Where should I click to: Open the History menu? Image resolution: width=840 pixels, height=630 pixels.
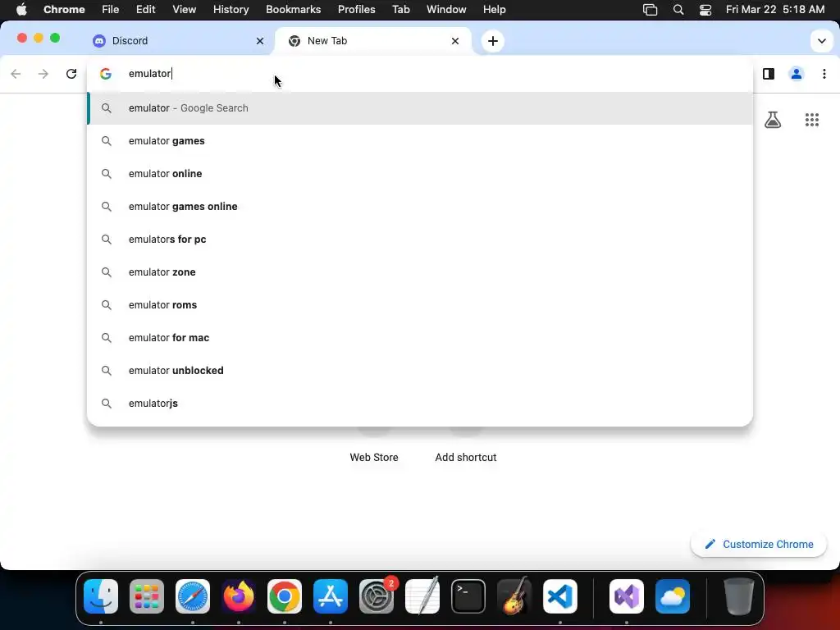tap(231, 10)
